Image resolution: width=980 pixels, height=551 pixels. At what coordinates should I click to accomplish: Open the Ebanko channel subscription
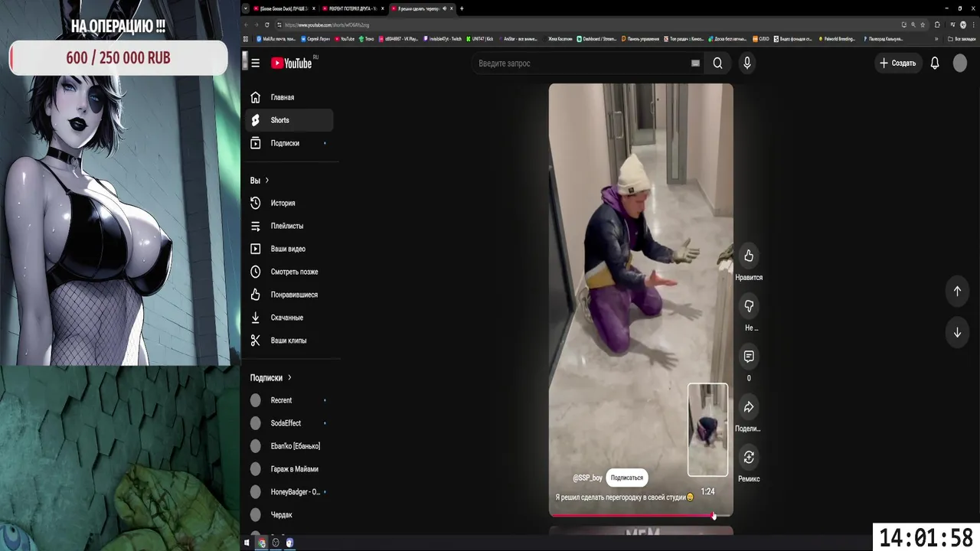(289, 446)
